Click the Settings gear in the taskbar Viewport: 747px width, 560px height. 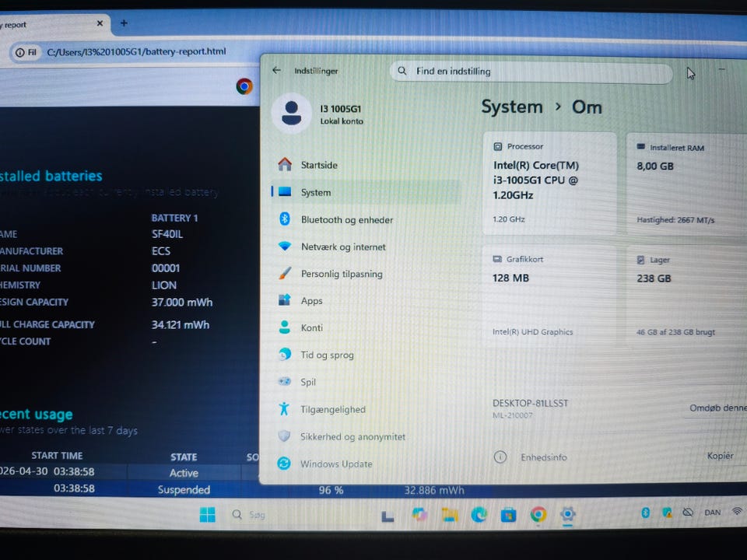point(567,515)
